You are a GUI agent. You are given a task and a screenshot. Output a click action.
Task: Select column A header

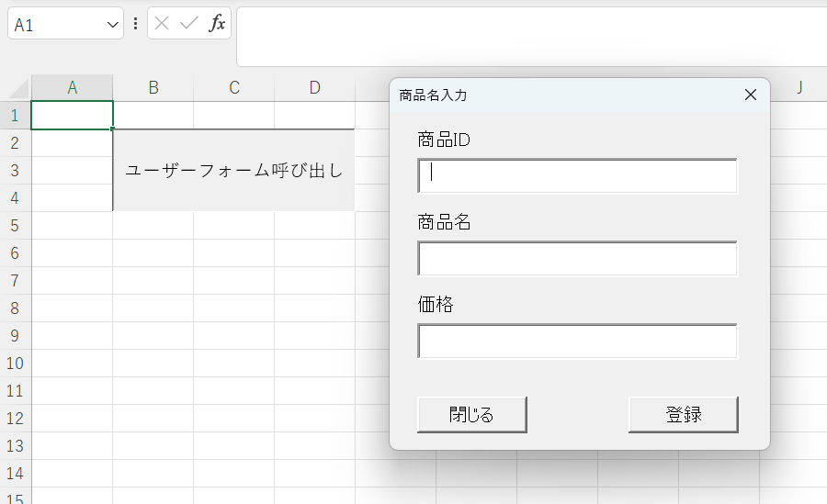(x=73, y=87)
